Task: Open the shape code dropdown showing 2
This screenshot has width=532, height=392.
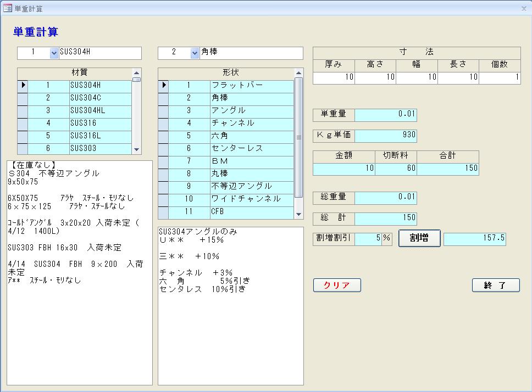Action: point(195,53)
